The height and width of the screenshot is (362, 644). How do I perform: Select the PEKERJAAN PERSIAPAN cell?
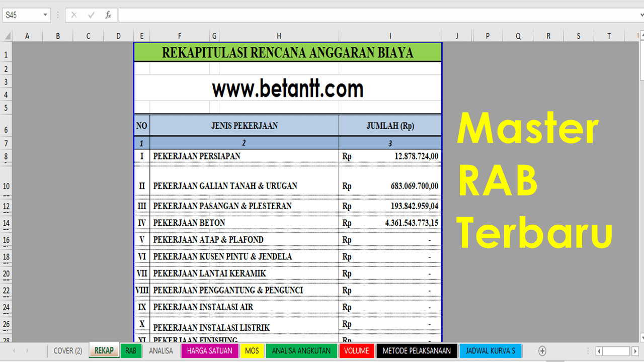(244, 156)
